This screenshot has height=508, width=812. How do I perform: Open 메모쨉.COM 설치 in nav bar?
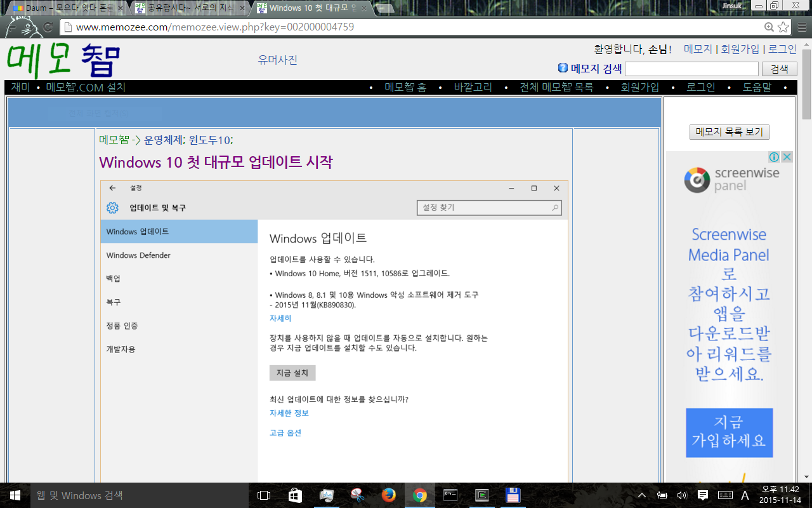pos(86,87)
